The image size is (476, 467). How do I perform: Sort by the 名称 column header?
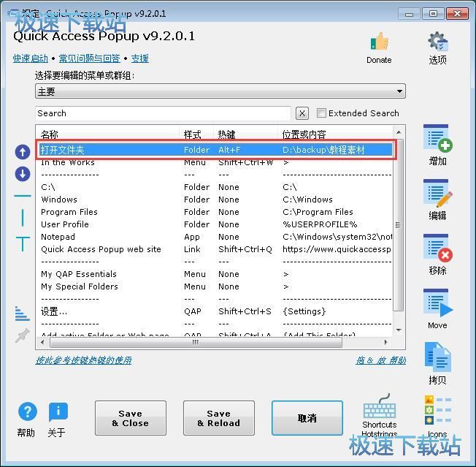[108, 134]
